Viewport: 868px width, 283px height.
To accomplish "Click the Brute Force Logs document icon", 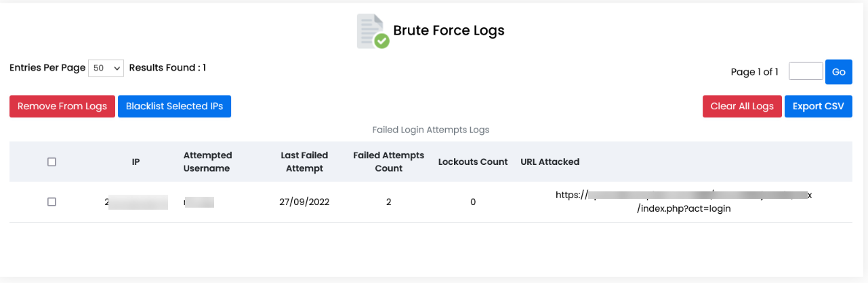I will click(x=372, y=31).
